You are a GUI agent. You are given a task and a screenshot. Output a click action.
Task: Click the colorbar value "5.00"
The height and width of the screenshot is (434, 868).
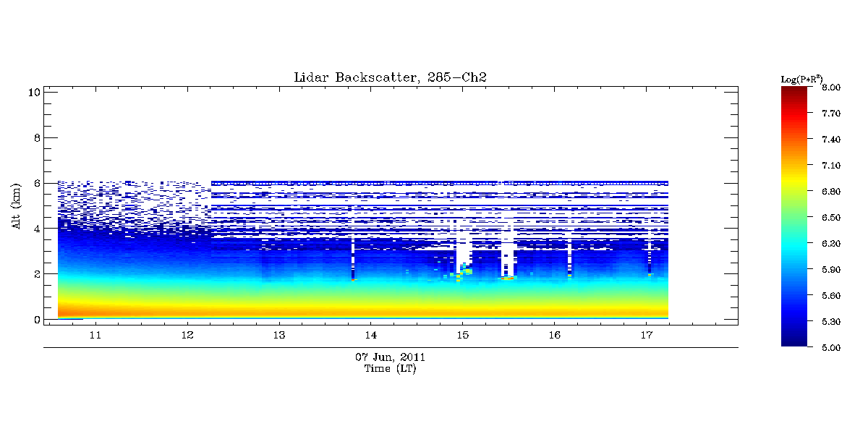tap(831, 348)
